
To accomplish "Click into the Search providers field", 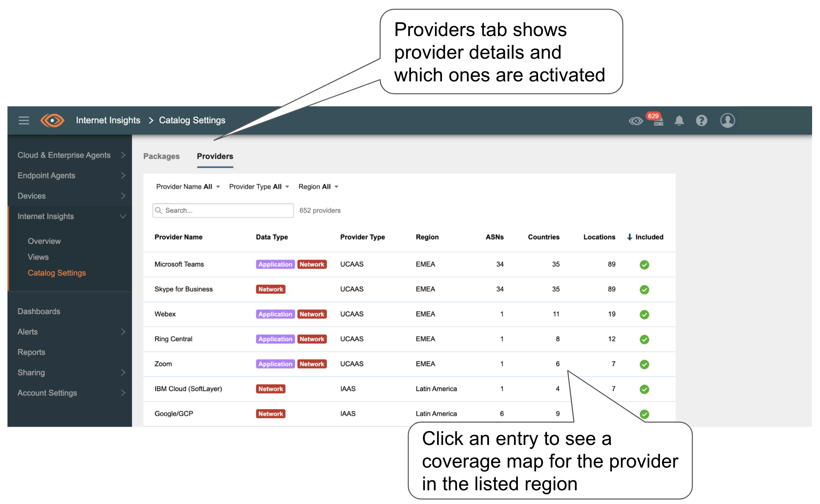I will click(x=223, y=210).
